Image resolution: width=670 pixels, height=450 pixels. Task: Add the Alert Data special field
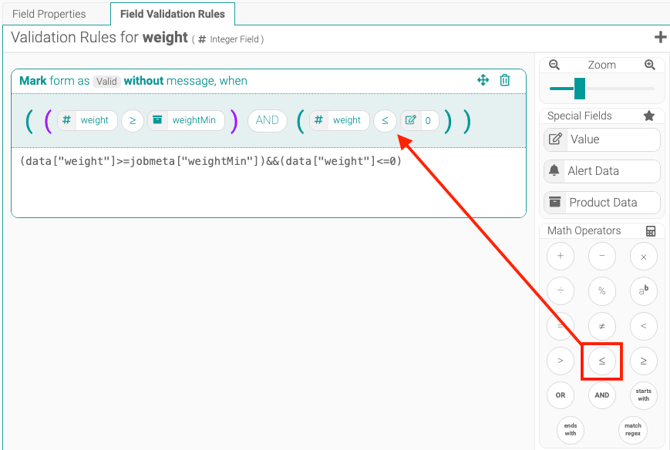(x=602, y=171)
